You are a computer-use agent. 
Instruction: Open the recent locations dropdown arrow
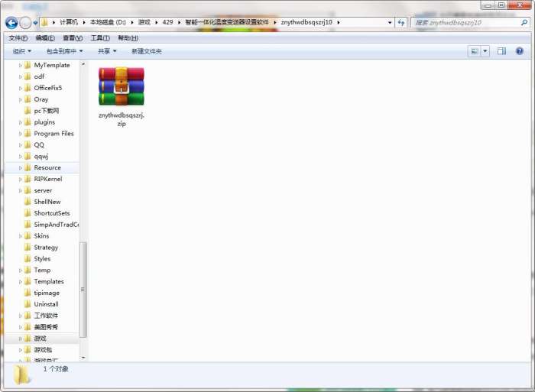pos(35,23)
